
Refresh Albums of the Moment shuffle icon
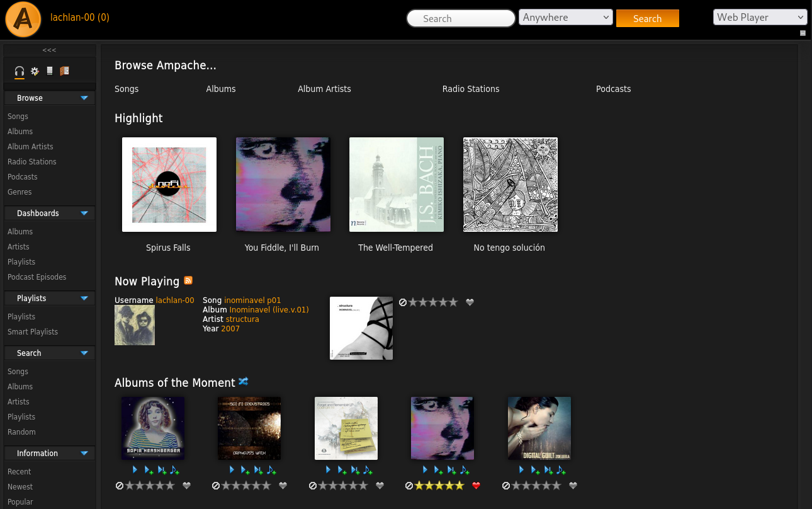coord(244,381)
